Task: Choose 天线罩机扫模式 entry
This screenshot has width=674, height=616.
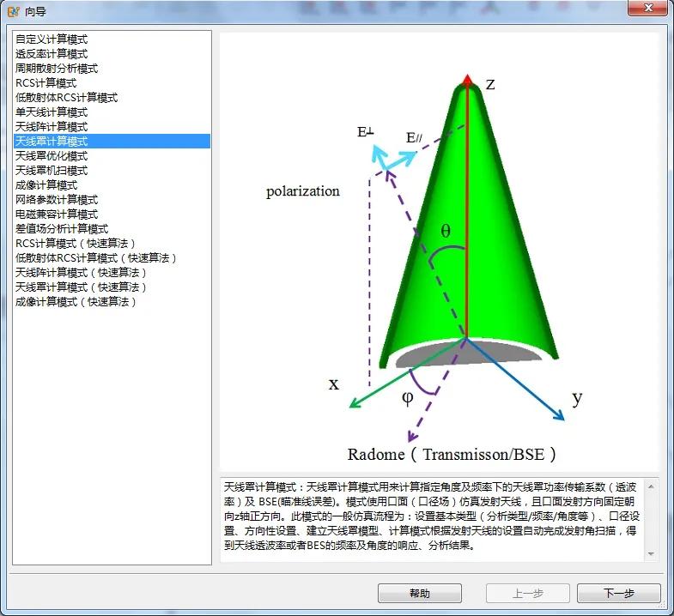Action: [x=112, y=171]
